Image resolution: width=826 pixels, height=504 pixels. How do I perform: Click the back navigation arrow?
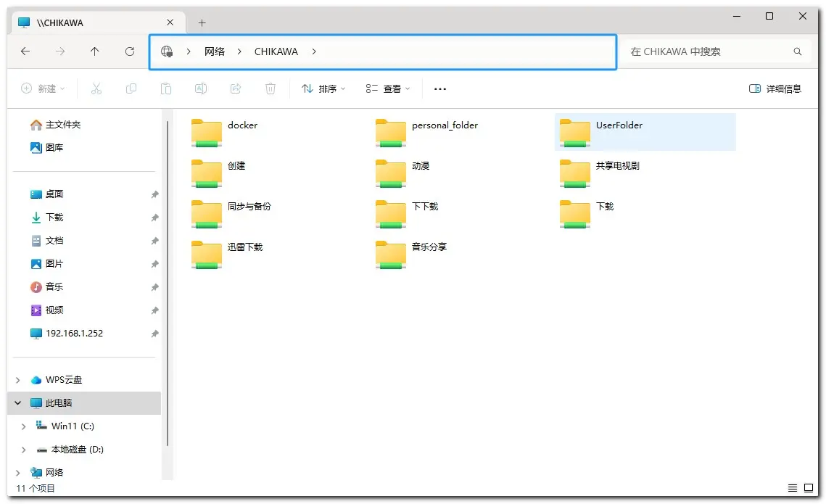25,51
